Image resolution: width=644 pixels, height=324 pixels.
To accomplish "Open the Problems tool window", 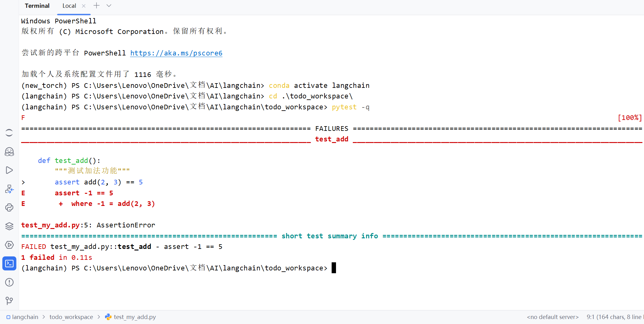I will (x=9, y=282).
